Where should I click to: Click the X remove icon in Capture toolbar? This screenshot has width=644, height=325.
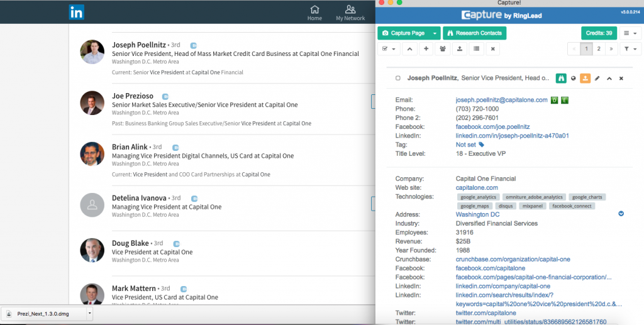pyautogui.click(x=493, y=49)
